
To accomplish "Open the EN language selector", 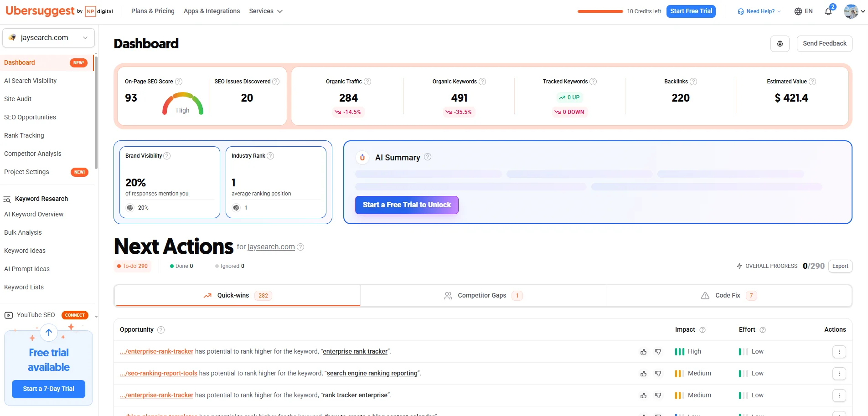I will pos(803,11).
